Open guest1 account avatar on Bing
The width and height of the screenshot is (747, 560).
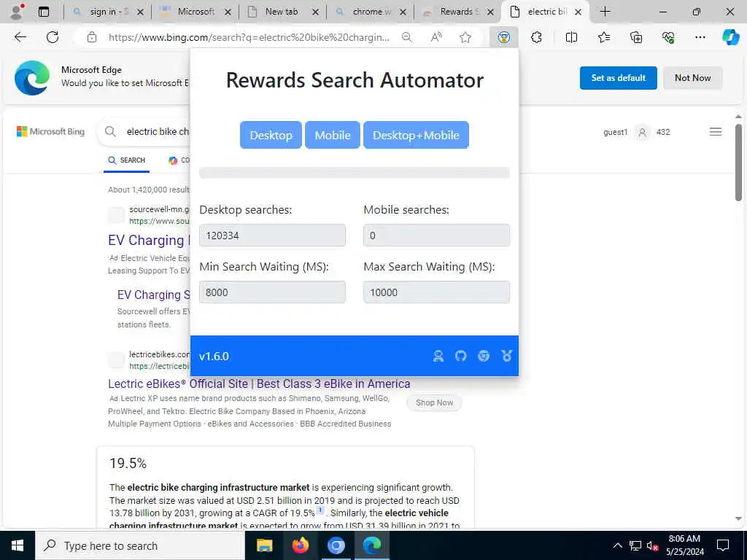(x=642, y=133)
